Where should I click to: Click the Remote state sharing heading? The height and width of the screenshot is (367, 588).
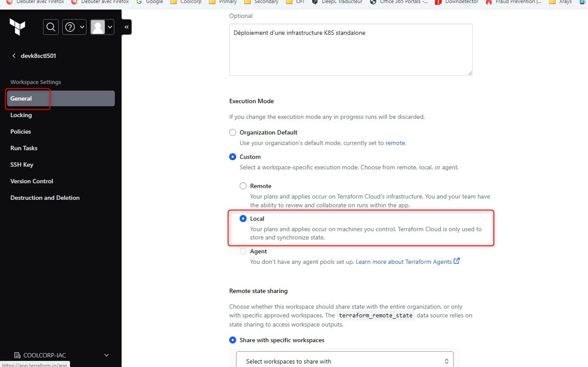pos(258,291)
